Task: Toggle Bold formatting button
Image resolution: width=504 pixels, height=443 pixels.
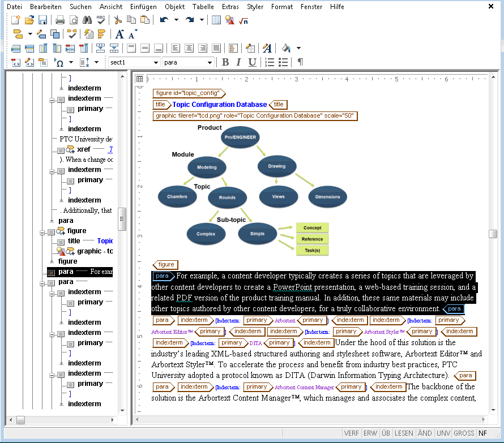Action: coord(225,62)
